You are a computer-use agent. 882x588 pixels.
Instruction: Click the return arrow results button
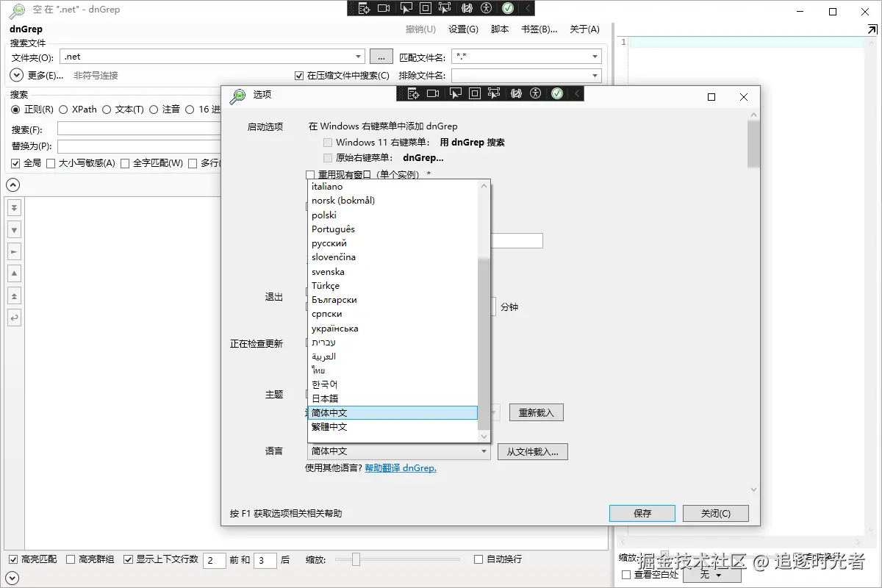(x=14, y=318)
